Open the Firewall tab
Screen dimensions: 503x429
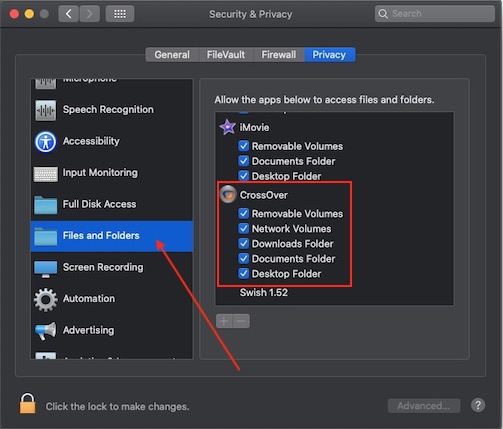(279, 55)
